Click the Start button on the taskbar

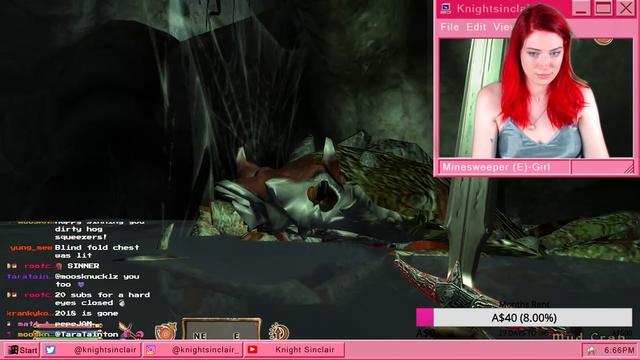click(x=23, y=350)
